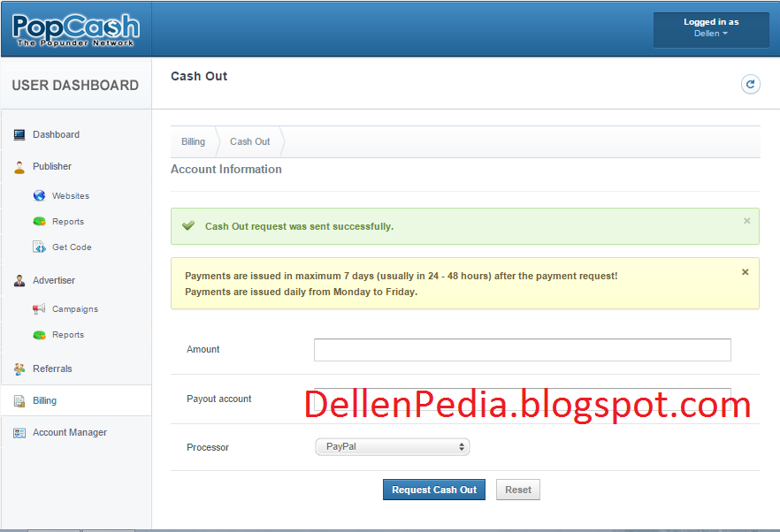The width and height of the screenshot is (780, 532).
Task: Dismiss the Cash Out success message
Action: click(x=746, y=221)
